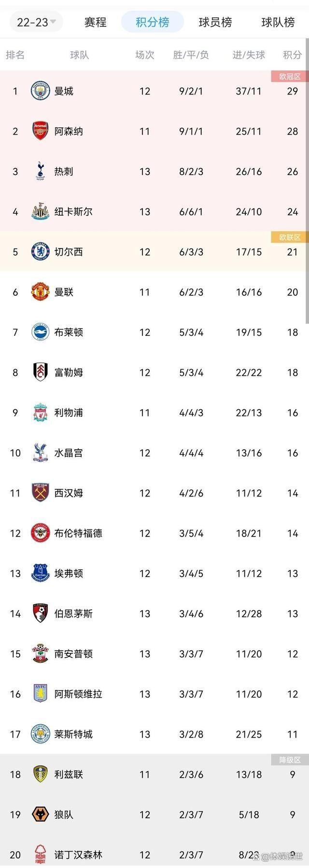The width and height of the screenshot is (309, 868).
Task: Open the 球员榜 tab
Action: click(215, 22)
